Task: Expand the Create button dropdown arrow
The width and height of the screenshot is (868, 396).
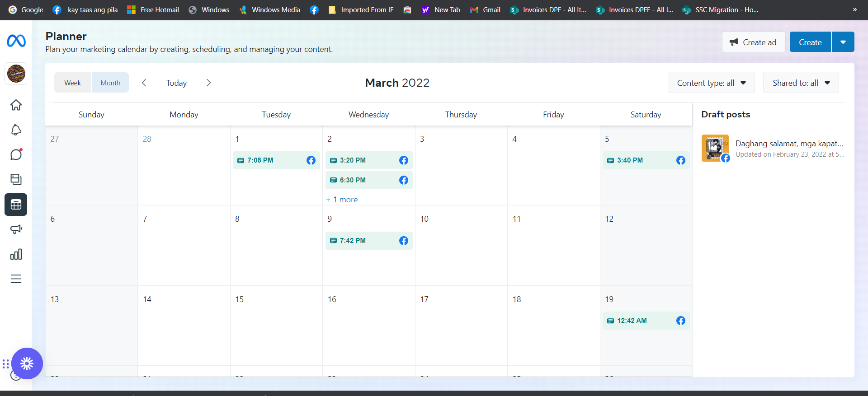Action: point(843,42)
